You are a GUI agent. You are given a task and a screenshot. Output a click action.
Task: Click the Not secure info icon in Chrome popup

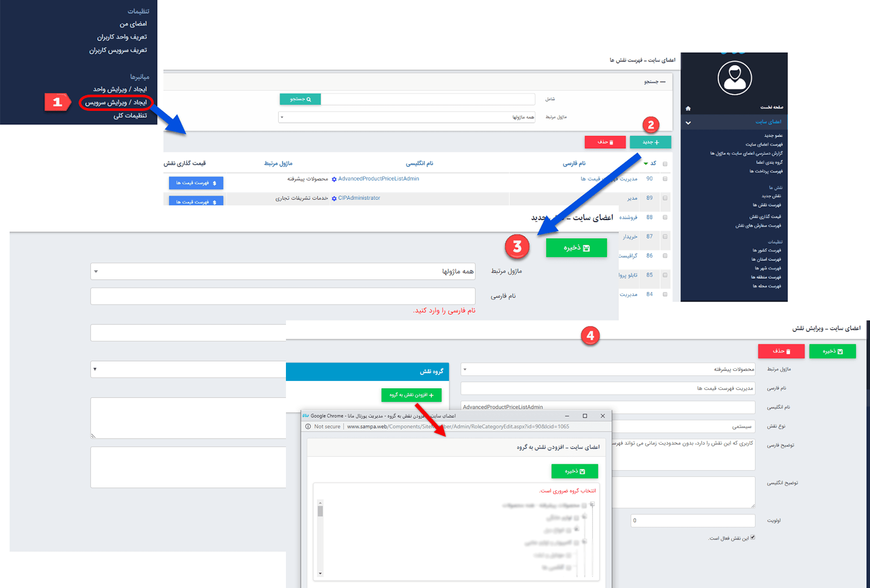pos(308,426)
